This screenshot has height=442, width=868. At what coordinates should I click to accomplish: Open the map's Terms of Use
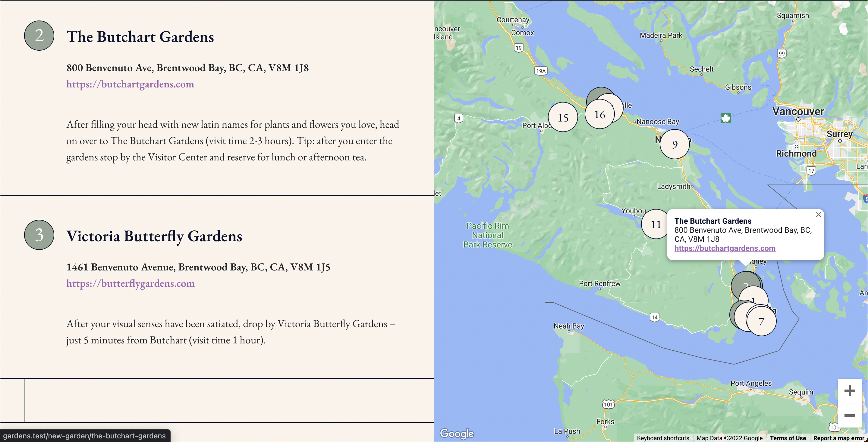tap(788, 438)
